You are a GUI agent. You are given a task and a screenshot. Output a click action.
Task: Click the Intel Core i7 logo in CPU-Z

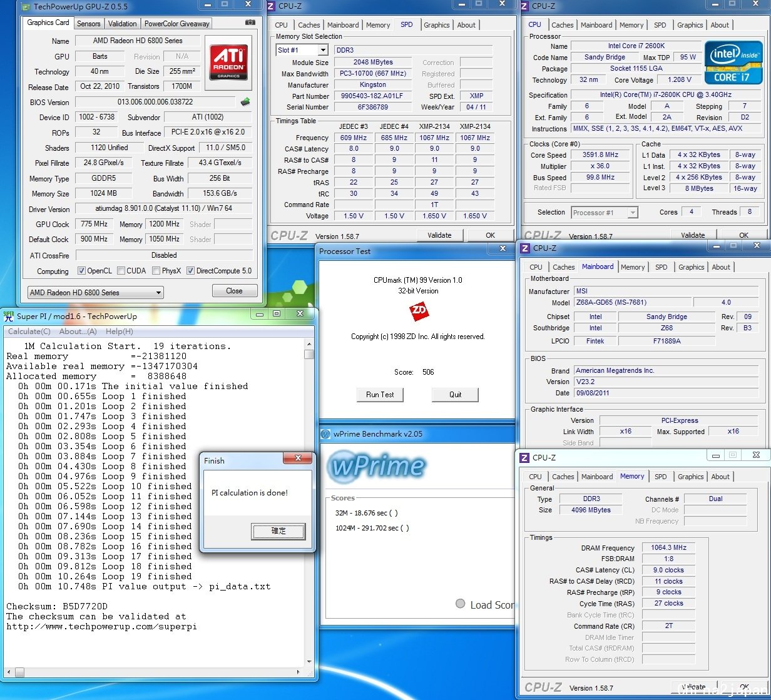coord(733,63)
